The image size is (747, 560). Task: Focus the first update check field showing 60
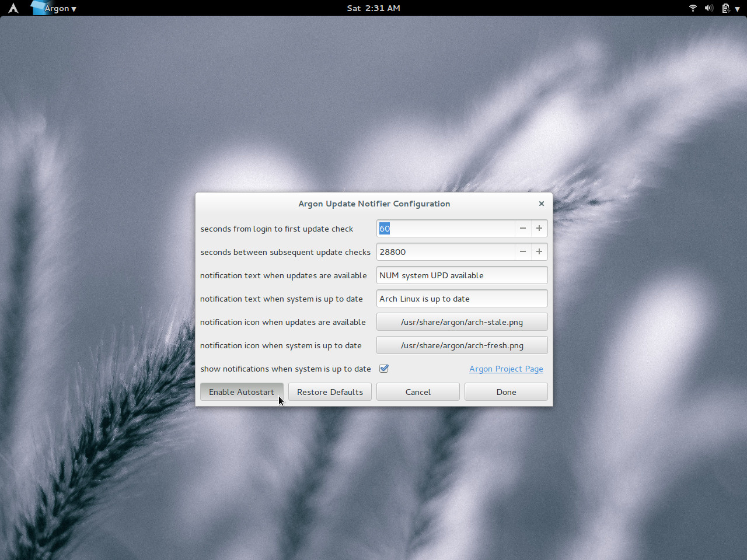(x=446, y=229)
